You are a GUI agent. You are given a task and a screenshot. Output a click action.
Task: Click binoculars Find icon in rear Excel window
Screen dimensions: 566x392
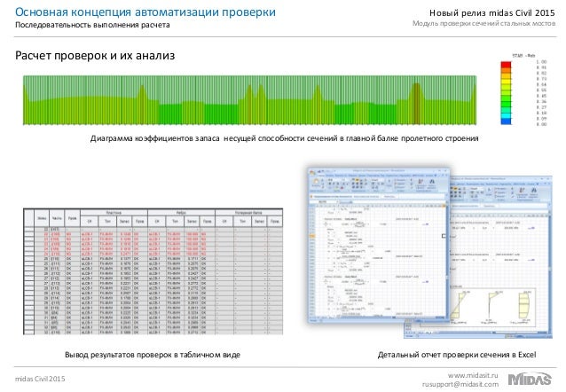(x=534, y=192)
